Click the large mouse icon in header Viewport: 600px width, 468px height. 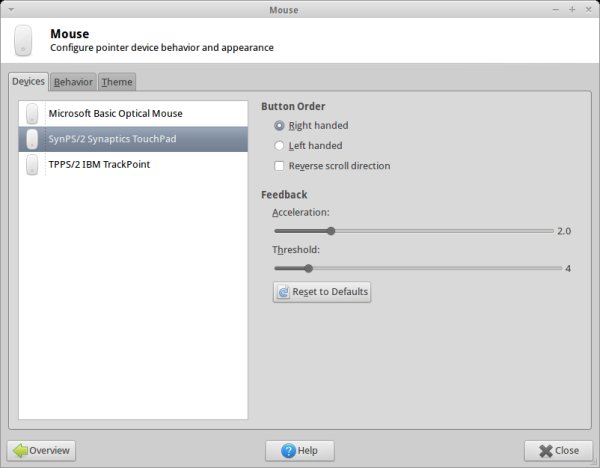[x=23, y=41]
